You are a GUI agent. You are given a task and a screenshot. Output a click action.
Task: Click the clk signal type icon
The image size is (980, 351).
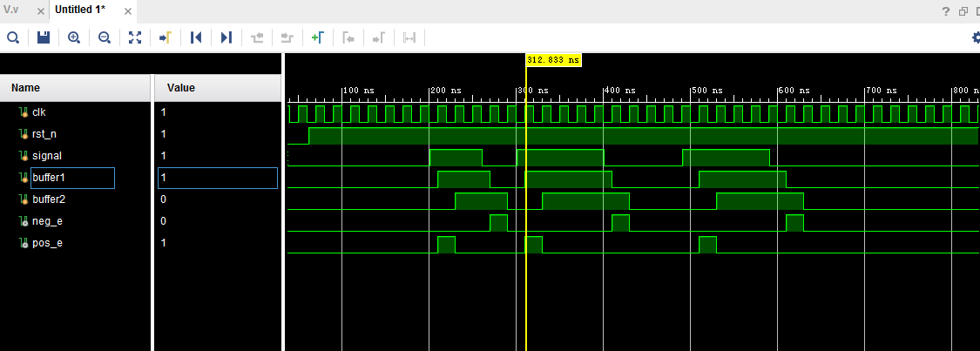(x=24, y=112)
